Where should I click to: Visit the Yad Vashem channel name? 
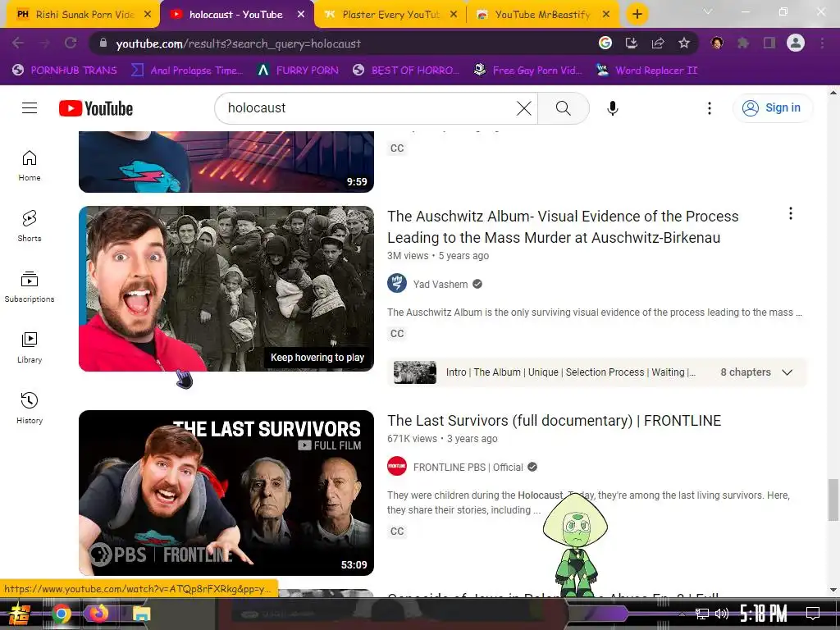click(x=441, y=285)
